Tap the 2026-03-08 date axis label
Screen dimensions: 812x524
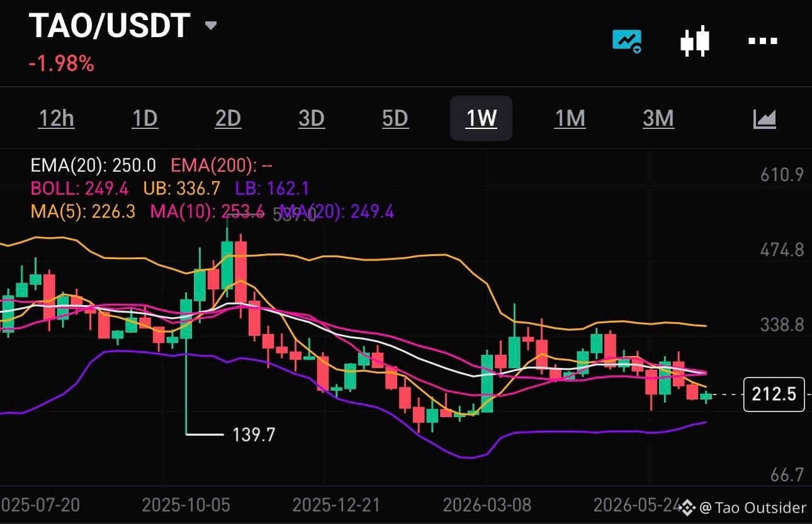point(487,505)
